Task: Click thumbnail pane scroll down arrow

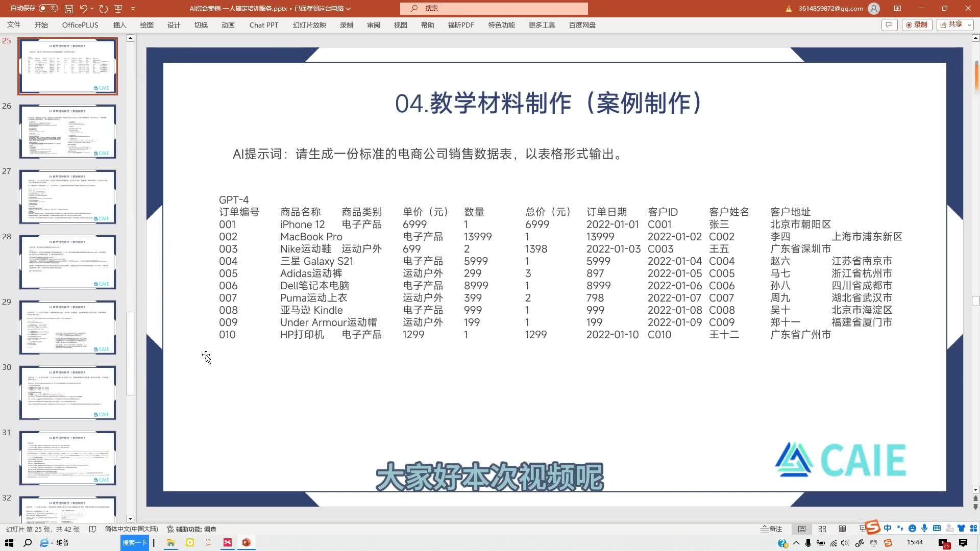Action: [130, 518]
